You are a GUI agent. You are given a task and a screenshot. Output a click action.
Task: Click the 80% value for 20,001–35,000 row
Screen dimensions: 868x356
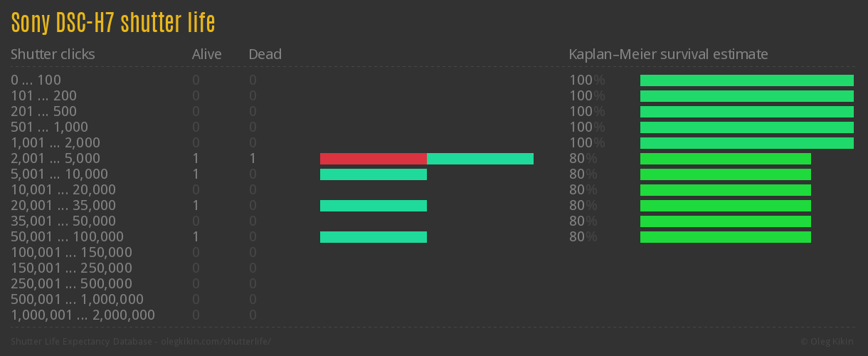click(x=583, y=206)
